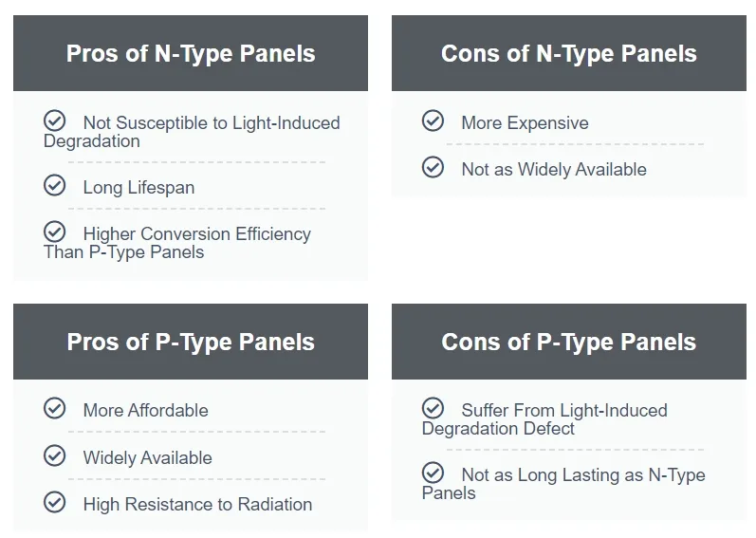The width and height of the screenshot is (756, 538).
Task: Click checkmark next to Higher Conversion Efficiency
Action: (55, 232)
